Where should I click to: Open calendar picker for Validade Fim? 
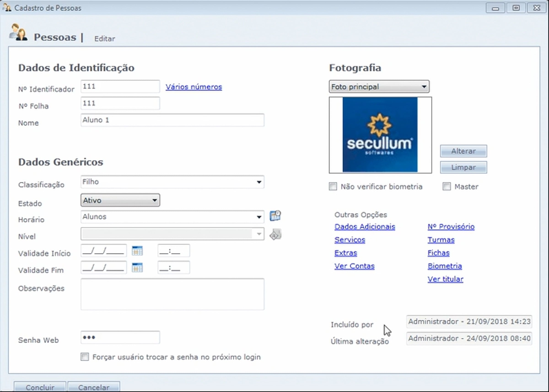coord(137,267)
